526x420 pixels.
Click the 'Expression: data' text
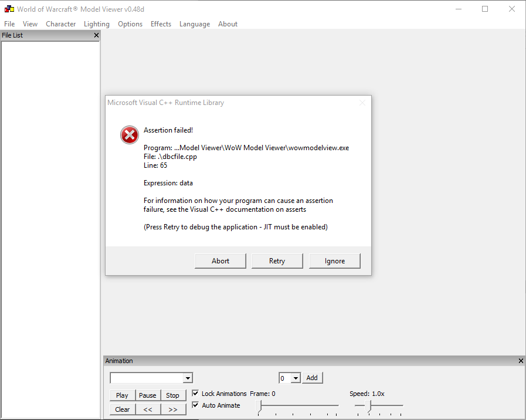coord(168,183)
